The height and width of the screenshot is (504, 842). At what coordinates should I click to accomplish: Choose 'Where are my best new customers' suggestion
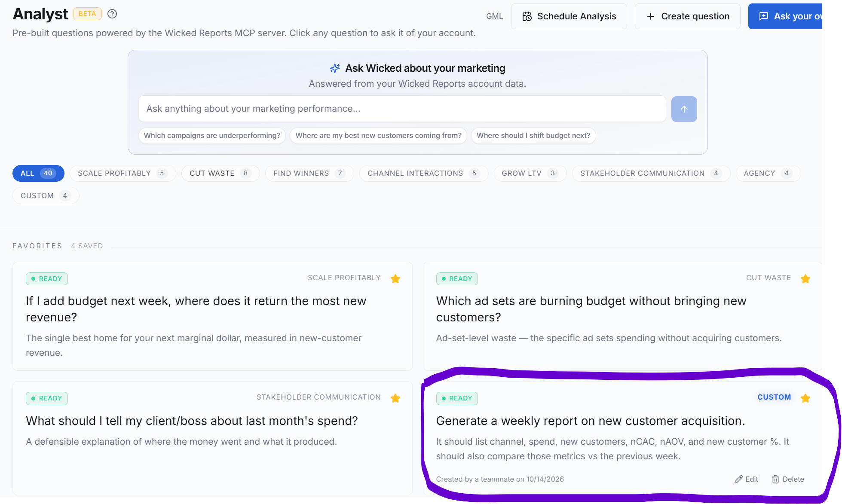[378, 136]
